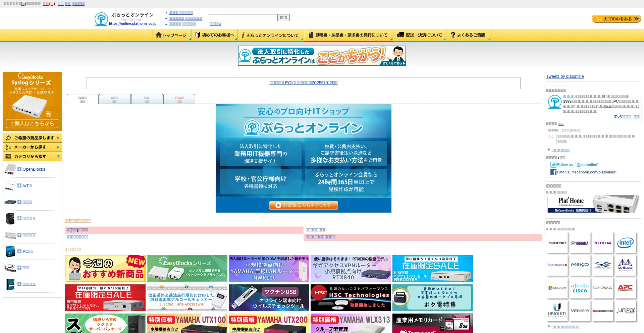
Task: Open the Cisco brand logo tile
Action: (x=580, y=288)
